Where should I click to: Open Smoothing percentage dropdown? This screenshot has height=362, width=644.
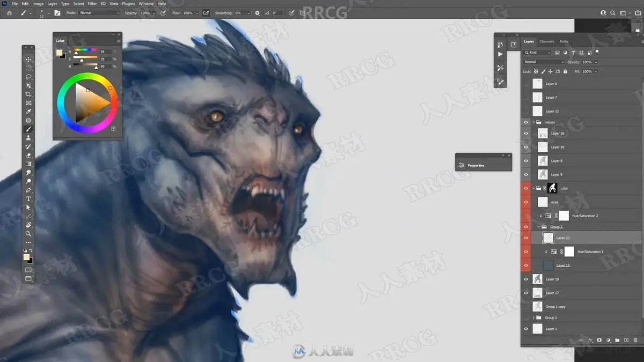(x=248, y=13)
